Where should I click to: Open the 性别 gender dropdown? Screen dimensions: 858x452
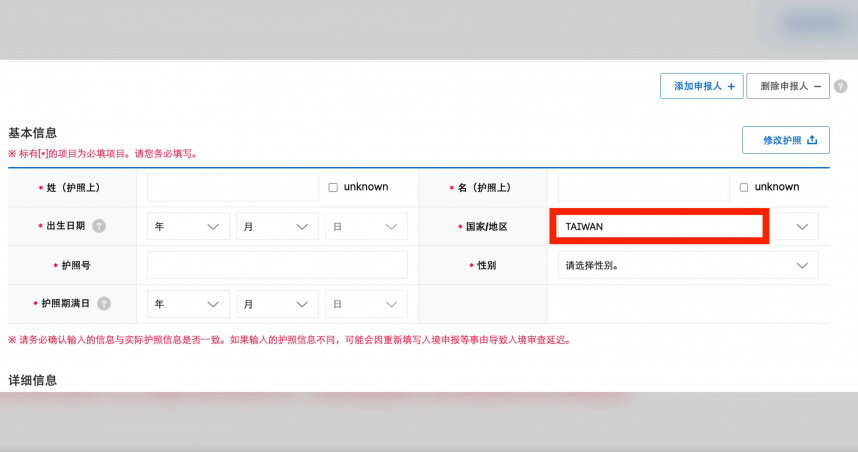tap(688, 265)
